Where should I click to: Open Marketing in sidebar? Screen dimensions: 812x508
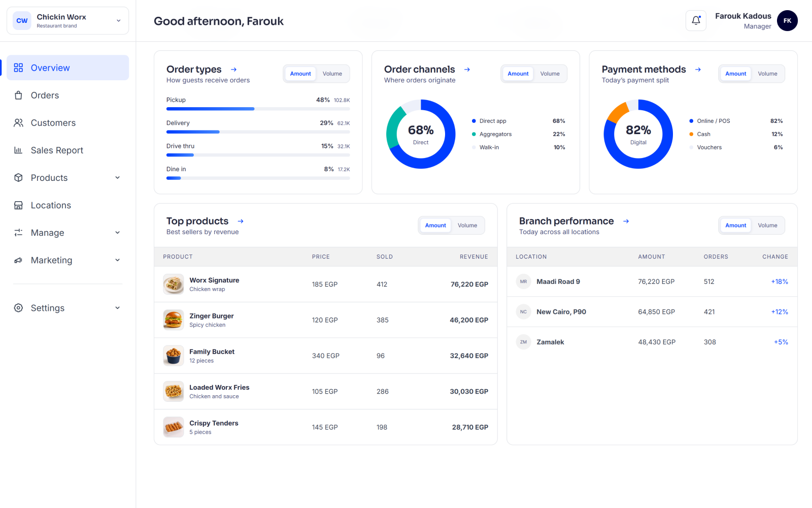coord(68,260)
